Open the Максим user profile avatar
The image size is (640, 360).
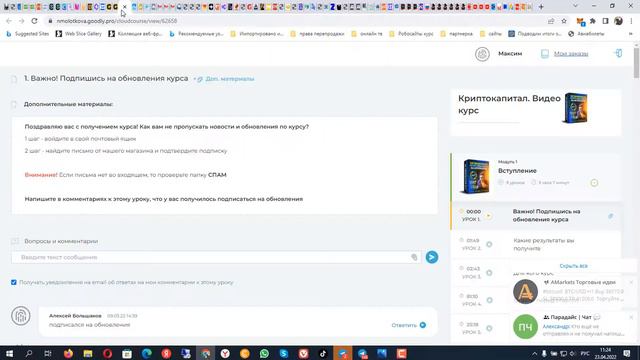tap(482, 54)
